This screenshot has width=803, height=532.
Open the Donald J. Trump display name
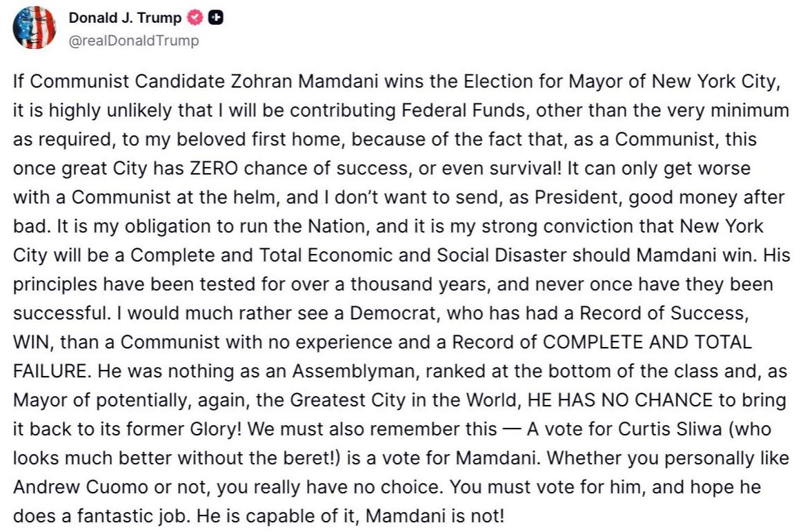(x=124, y=19)
